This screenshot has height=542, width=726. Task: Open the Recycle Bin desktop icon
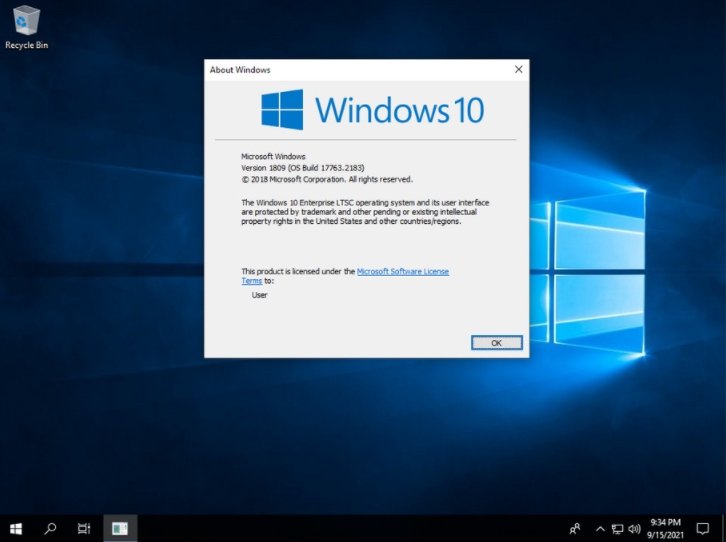(x=26, y=27)
